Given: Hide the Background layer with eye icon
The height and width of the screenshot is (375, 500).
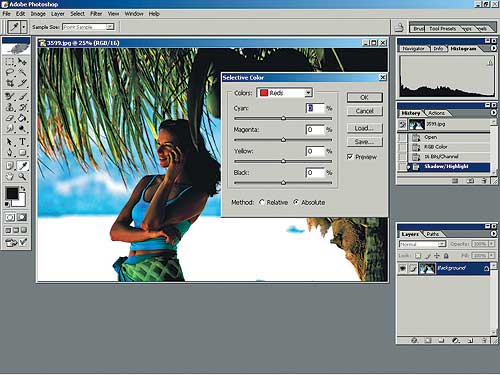Looking at the screenshot, I should (402, 268).
